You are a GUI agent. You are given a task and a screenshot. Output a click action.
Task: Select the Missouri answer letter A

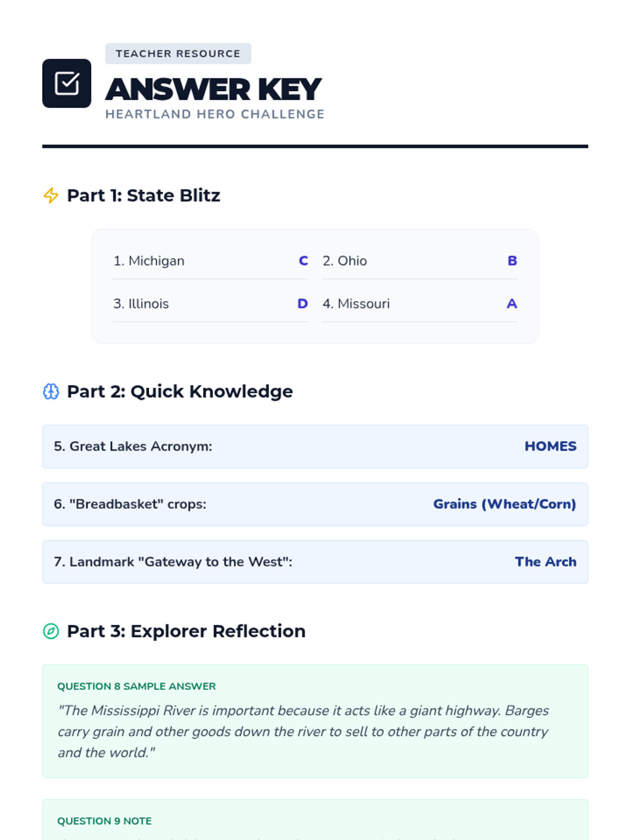[x=512, y=304]
